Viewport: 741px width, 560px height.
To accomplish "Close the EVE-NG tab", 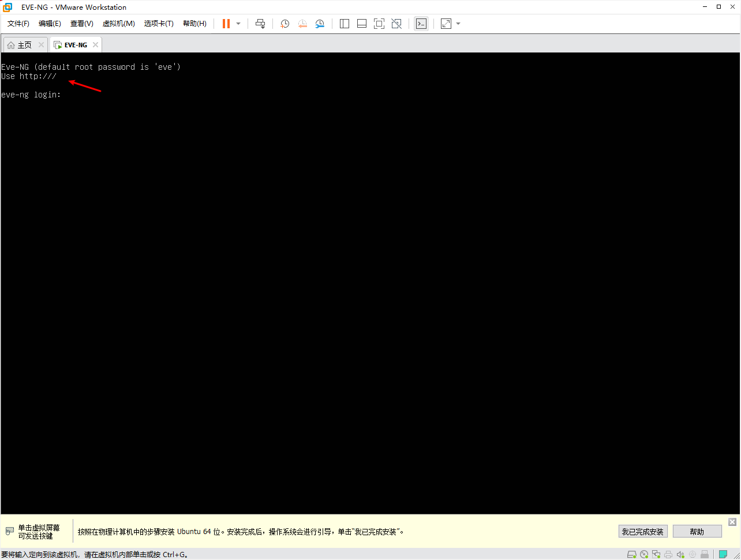I will 95,45.
